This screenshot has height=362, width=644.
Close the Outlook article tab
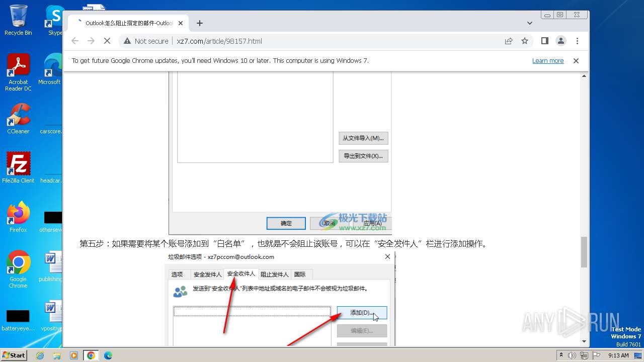tap(181, 23)
